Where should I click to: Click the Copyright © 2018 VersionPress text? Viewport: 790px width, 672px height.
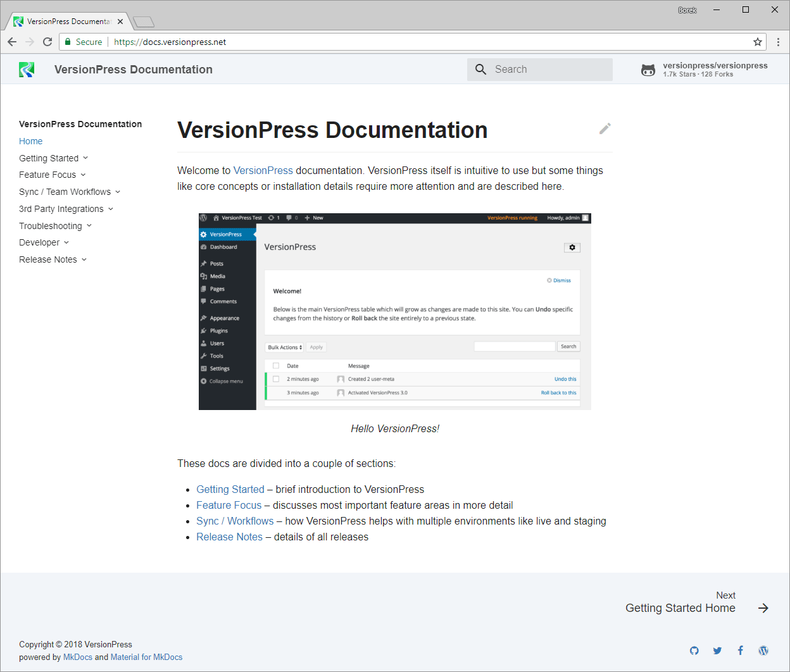coord(75,644)
